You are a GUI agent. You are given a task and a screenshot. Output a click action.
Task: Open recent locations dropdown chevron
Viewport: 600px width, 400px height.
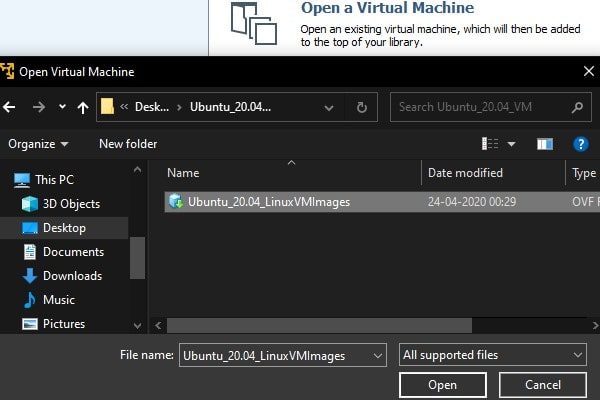(62, 107)
